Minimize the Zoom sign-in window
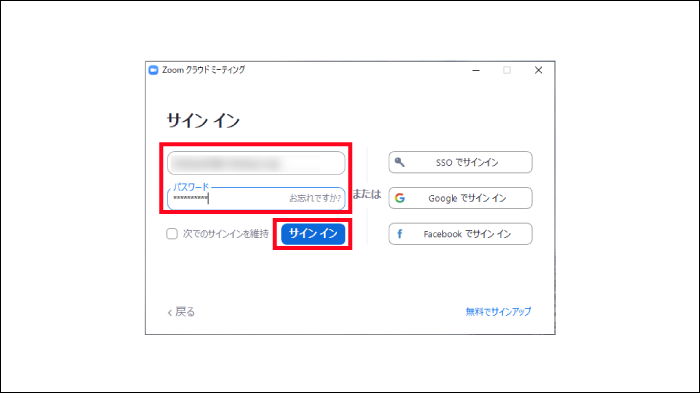 click(476, 70)
